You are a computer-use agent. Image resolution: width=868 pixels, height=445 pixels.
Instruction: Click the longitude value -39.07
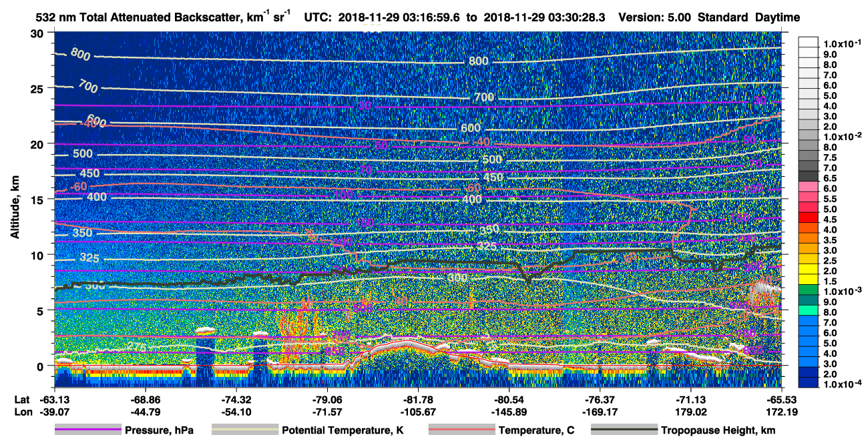pos(55,411)
